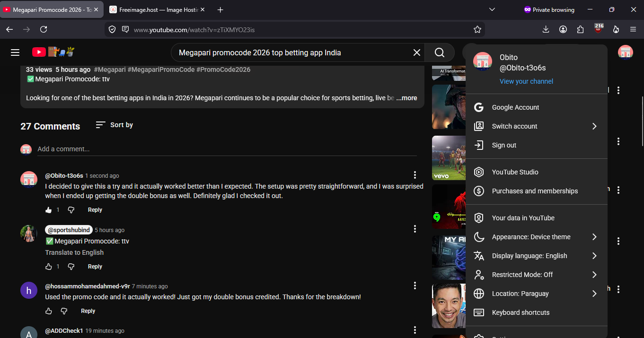
Task: Open the browser extensions puzzle icon
Action: coord(581,29)
